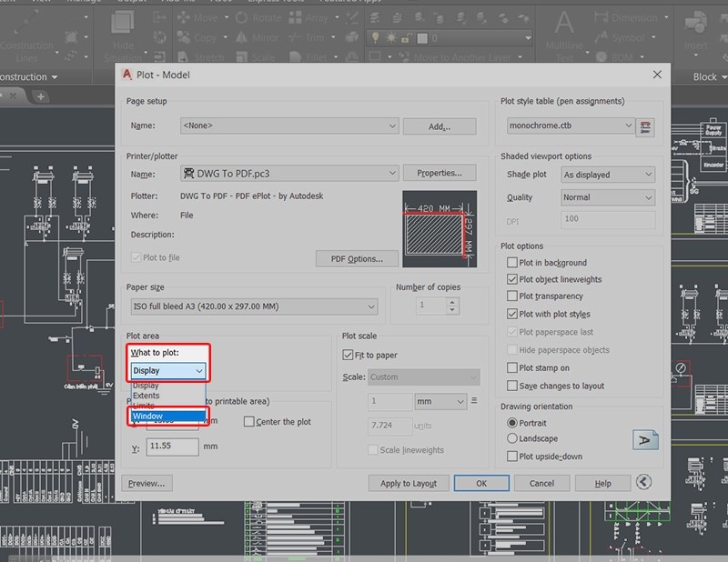The image size is (728, 562).
Task: Click the drawing orientation preview icon
Action: click(645, 440)
